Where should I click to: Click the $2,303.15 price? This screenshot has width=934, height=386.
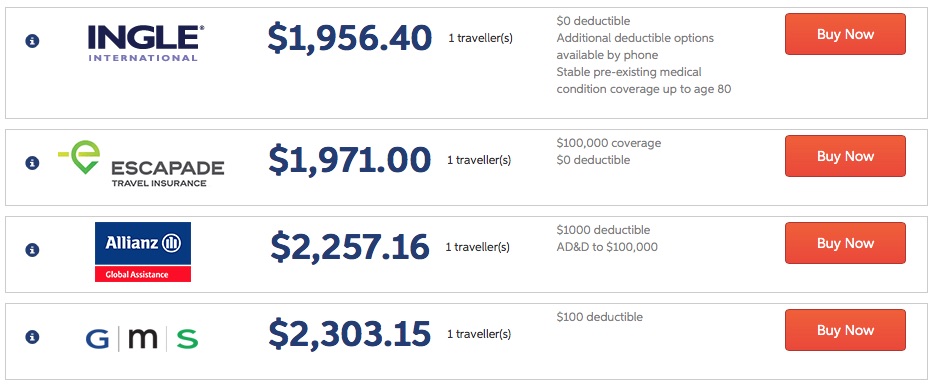pyautogui.click(x=349, y=334)
